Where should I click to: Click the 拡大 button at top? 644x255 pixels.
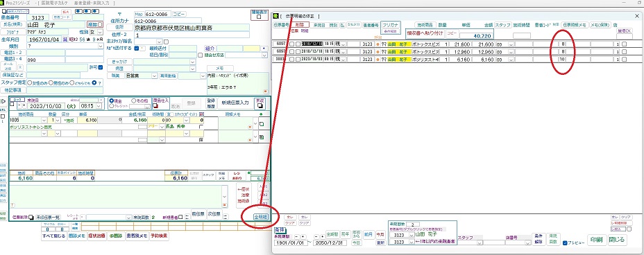pyautogui.click(x=66, y=12)
